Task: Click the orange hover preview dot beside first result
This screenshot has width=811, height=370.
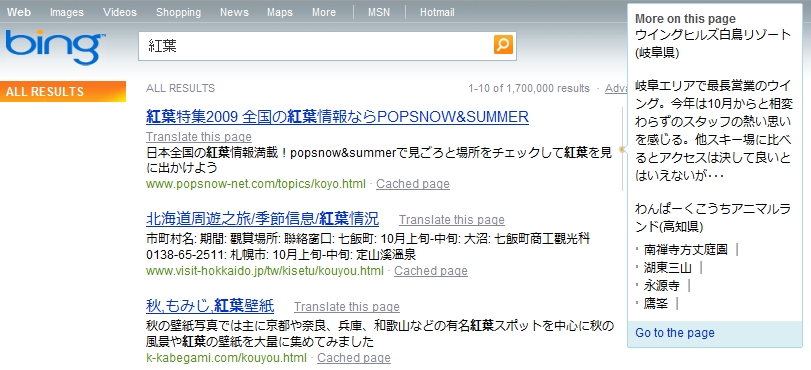Action: pyautogui.click(x=621, y=150)
